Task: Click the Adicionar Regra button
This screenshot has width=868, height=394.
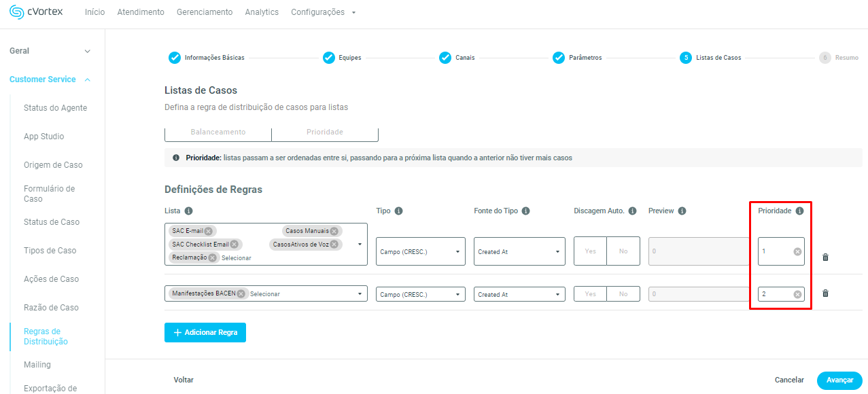Action: (205, 333)
